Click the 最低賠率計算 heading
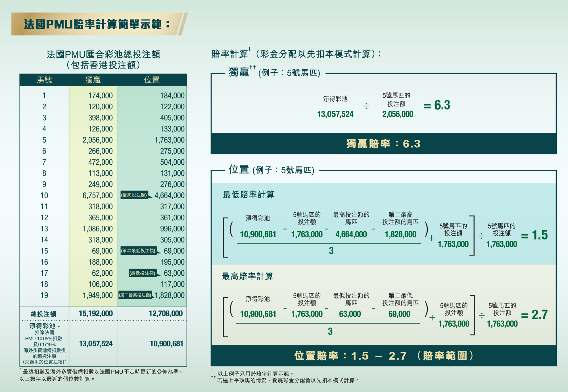The image size is (568, 392). [x=248, y=195]
